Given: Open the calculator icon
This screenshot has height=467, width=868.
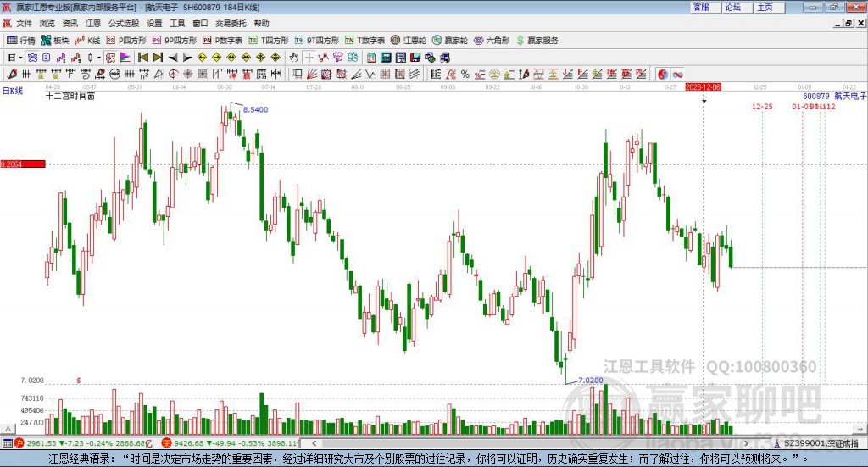Looking at the screenshot, I should point(386,58).
